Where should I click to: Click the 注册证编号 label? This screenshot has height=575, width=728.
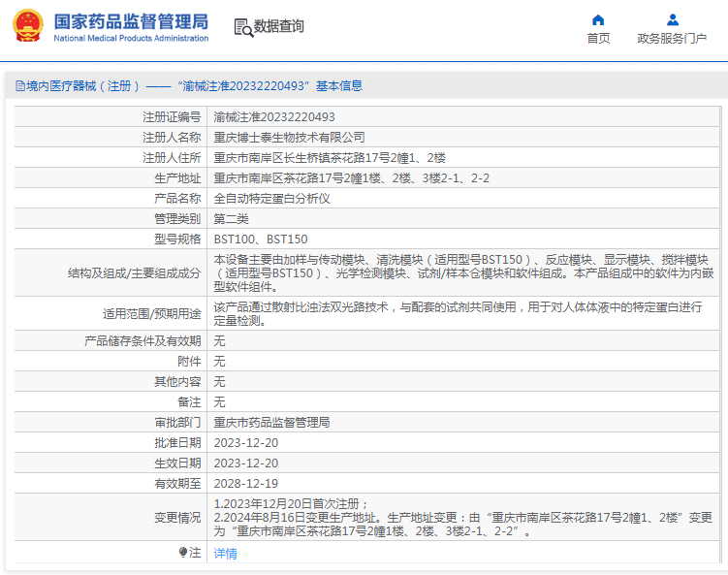pyautogui.click(x=172, y=117)
